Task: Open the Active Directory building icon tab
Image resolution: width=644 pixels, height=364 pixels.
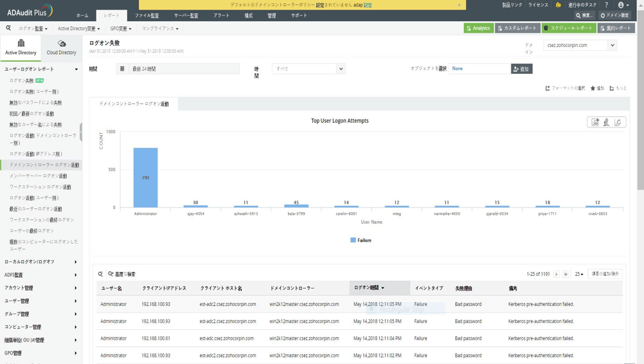Action: coord(21,47)
